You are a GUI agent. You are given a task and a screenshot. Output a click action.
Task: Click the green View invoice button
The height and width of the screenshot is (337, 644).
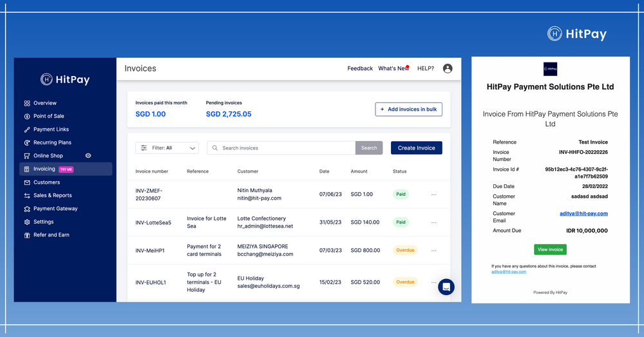(551, 249)
